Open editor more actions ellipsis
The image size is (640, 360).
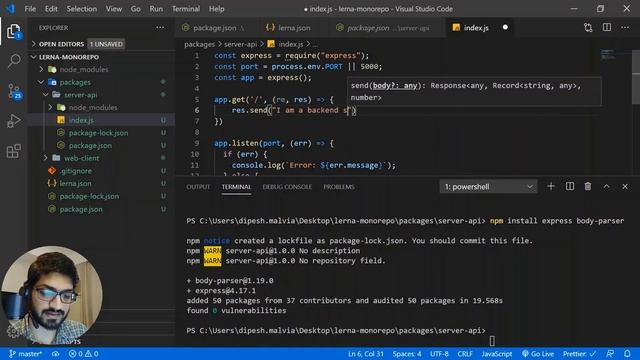625,28
